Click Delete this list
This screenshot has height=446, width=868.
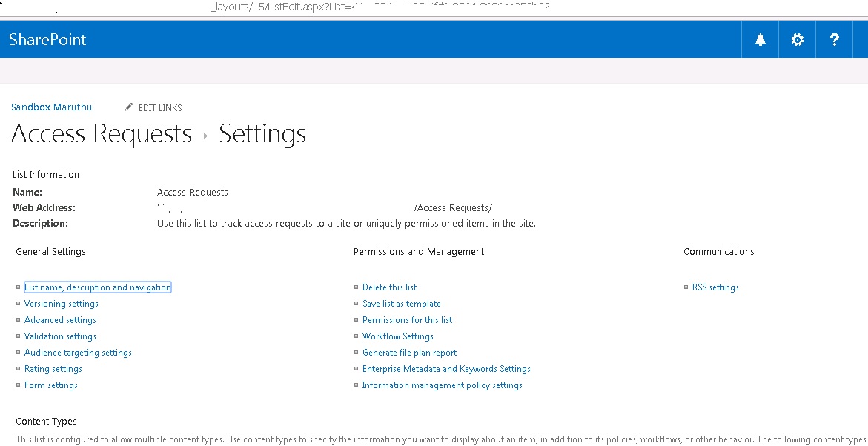tap(388, 287)
